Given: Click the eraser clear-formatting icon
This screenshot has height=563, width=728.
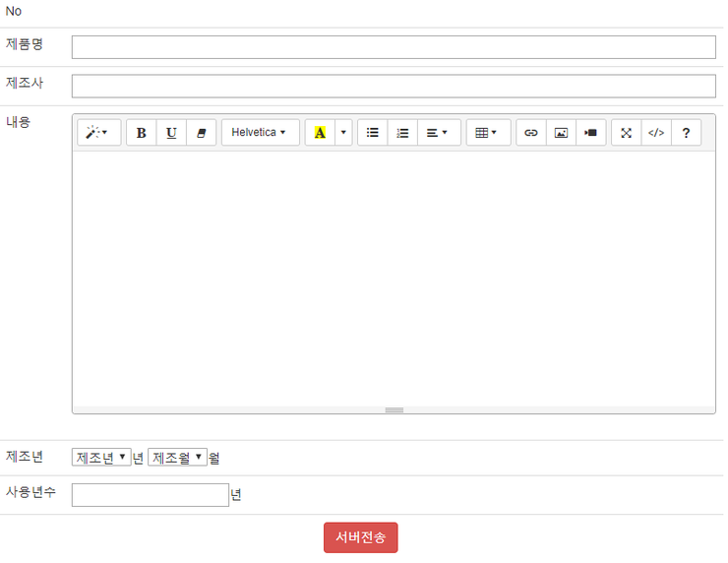Looking at the screenshot, I should 201,133.
